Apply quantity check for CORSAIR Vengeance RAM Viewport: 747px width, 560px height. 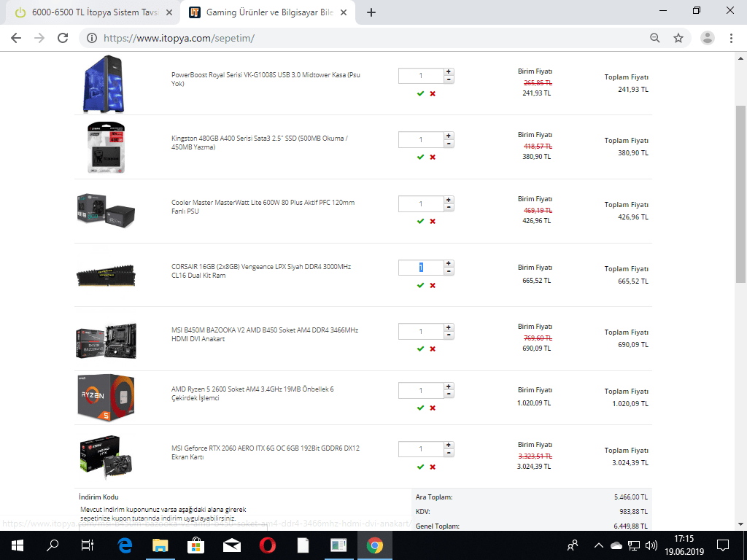(420, 285)
